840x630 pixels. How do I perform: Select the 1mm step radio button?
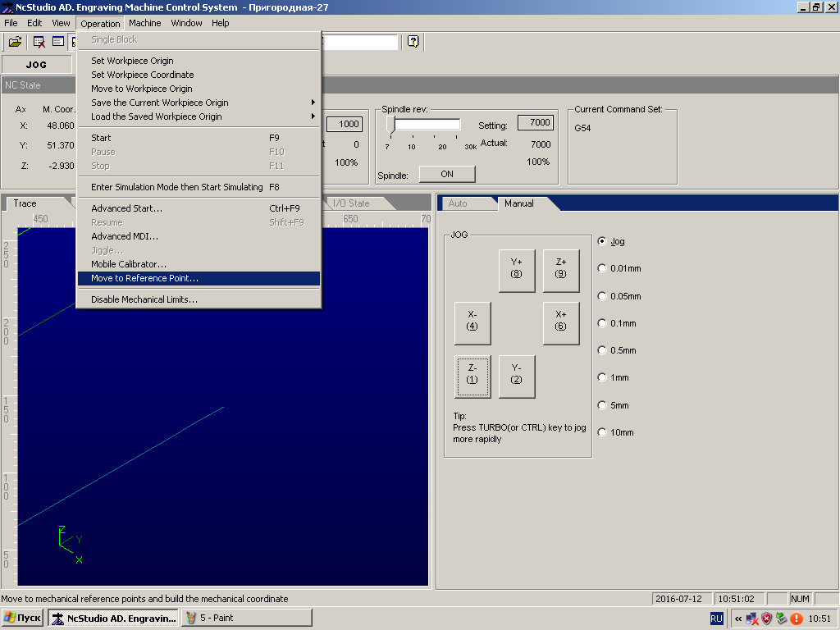click(602, 377)
